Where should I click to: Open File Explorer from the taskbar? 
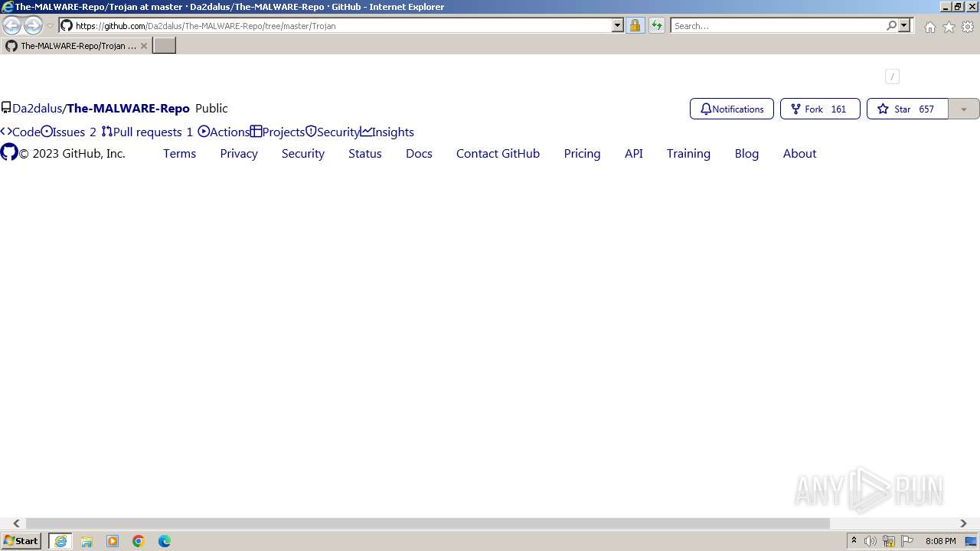pos(87,541)
